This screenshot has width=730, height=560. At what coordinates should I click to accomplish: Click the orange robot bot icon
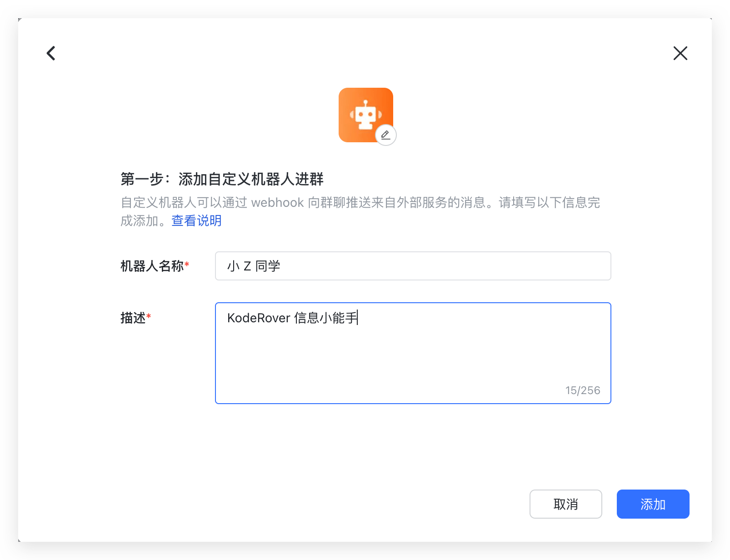pyautogui.click(x=366, y=114)
